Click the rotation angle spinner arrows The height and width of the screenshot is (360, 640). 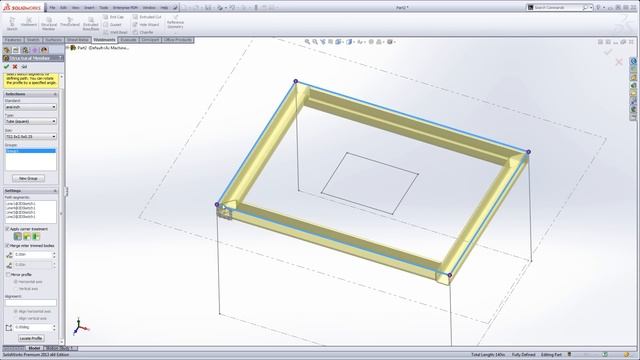(54, 327)
